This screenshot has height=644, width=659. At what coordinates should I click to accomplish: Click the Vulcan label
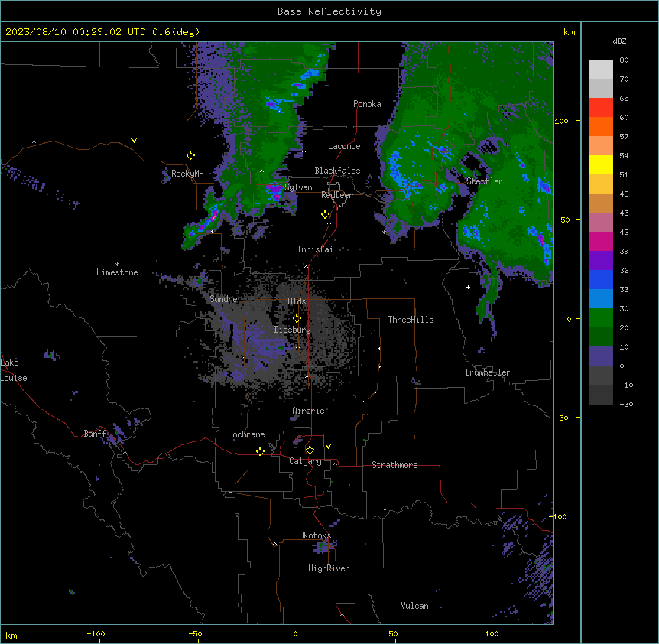click(414, 606)
